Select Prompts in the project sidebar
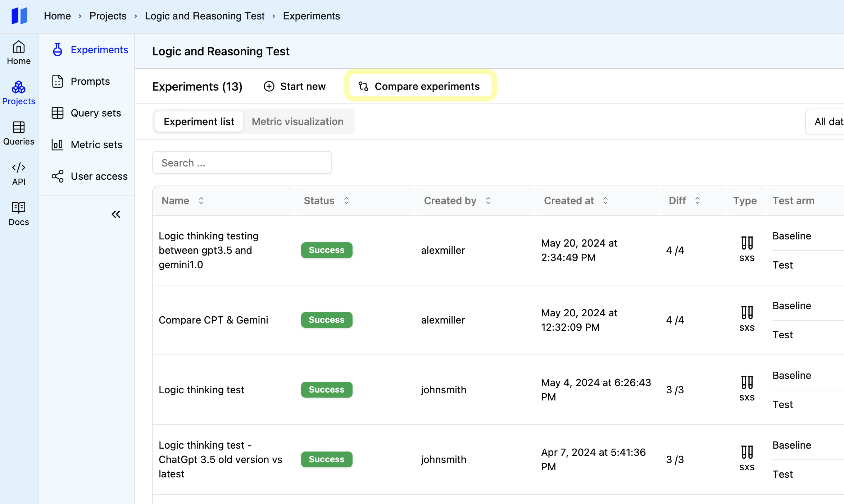This screenshot has height=504, width=844. pos(90,82)
